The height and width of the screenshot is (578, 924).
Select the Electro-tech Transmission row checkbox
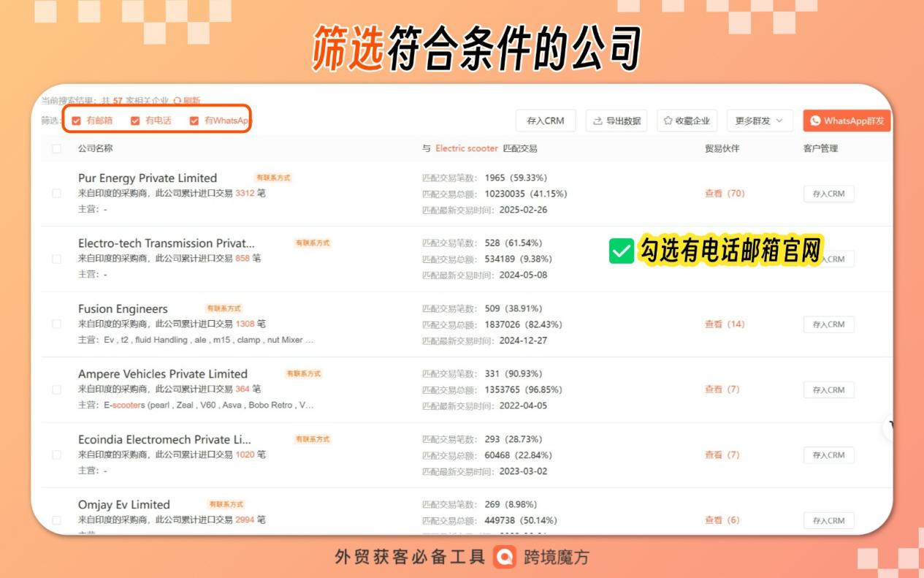coord(56,259)
